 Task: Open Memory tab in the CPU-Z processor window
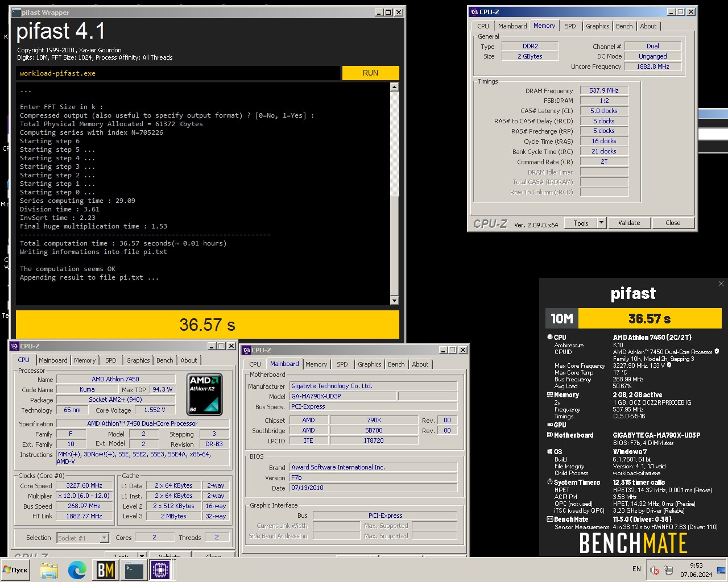coord(85,360)
